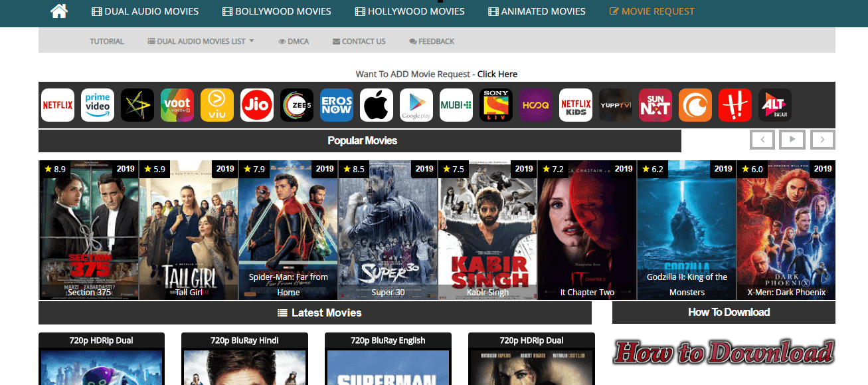Open the Sony LIV icon
This screenshot has width=868, height=385.
tap(496, 105)
